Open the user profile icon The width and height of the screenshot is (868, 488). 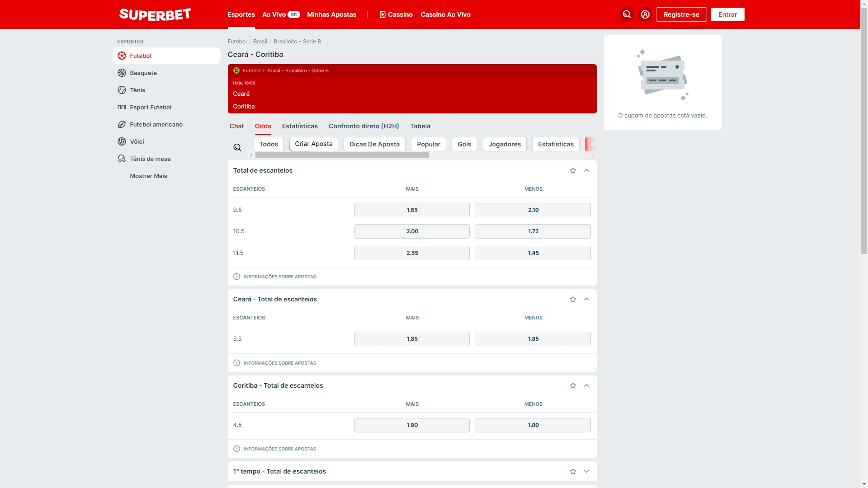(x=645, y=14)
